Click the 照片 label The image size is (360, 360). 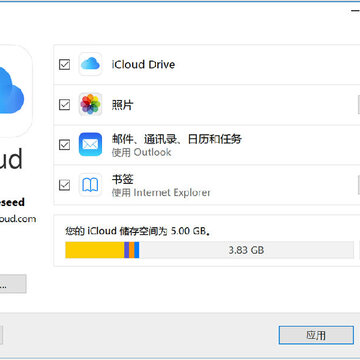(122, 105)
